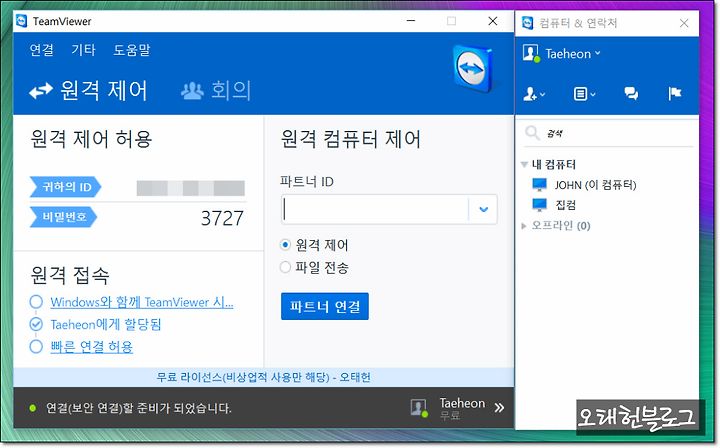Expand the 오프라인 (0) group
Viewport: 720px width, 448px height.
click(523, 226)
